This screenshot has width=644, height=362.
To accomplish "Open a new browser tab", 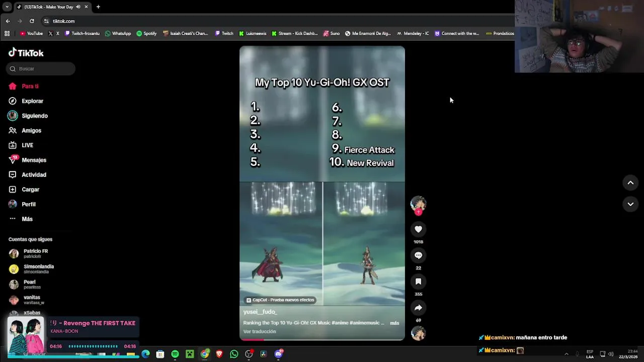I will pos(98,7).
